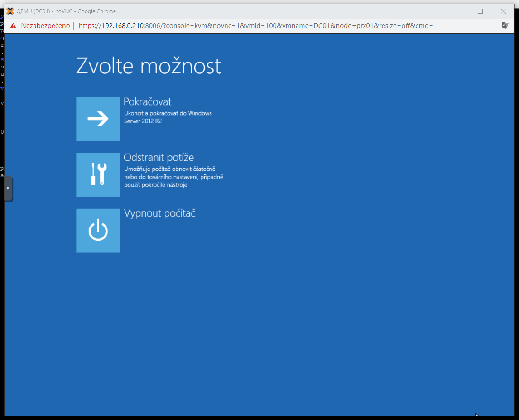Click the Pokračovat arrow icon tile
The image size is (519, 420).
(x=98, y=119)
